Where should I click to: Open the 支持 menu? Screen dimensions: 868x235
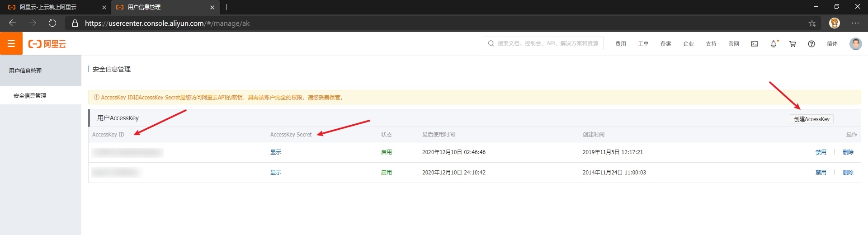(711, 44)
